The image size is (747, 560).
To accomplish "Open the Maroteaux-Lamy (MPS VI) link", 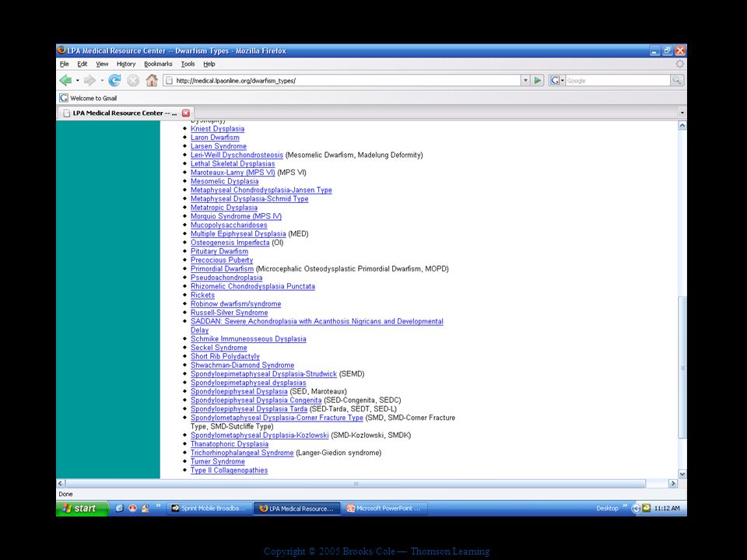I will tap(233, 173).
